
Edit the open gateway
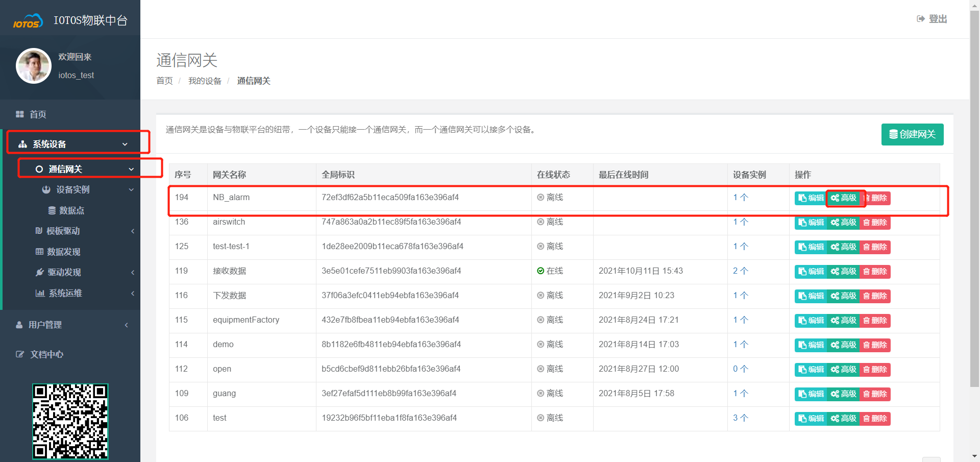(x=811, y=370)
